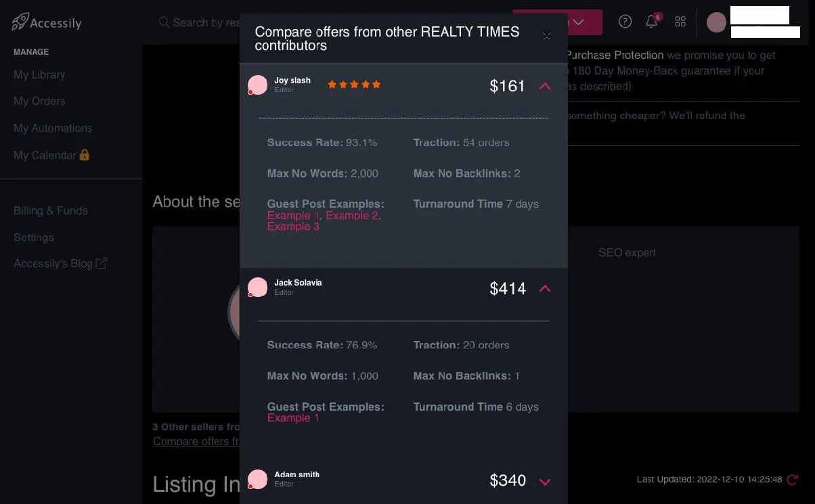Click Jack Solavia's avatar

pyautogui.click(x=257, y=288)
